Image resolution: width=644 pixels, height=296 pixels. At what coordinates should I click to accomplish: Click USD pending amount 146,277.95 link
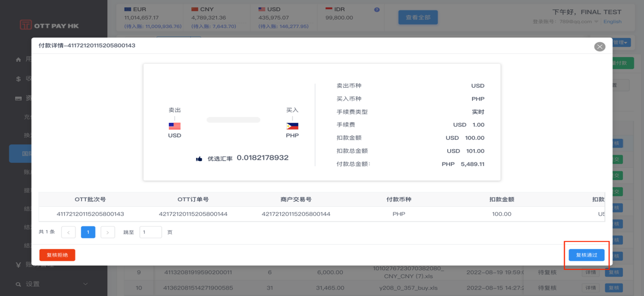[283, 27]
